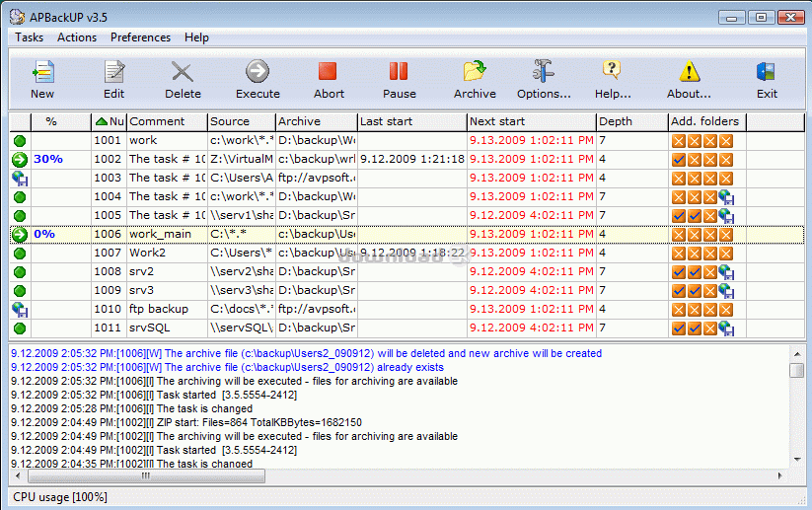Click source 'Z:\VirtualM' of task 1002
Image resolution: width=812 pixels, height=510 pixels.
click(242, 160)
